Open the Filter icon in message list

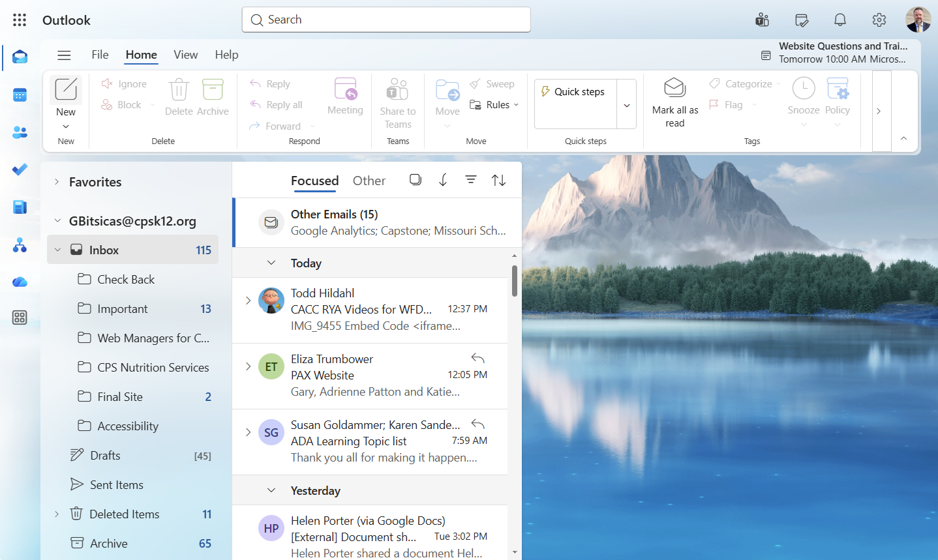[471, 180]
